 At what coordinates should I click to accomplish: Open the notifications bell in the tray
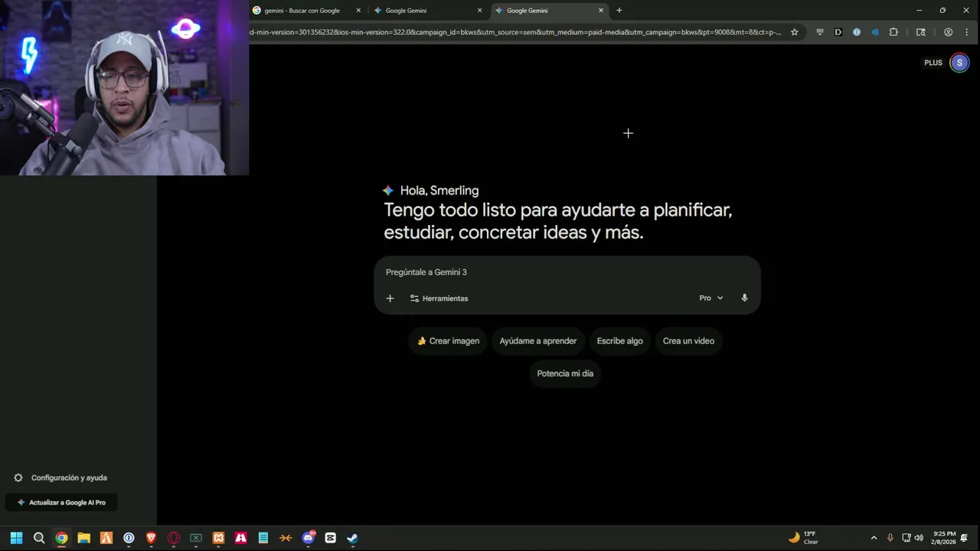click(965, 538)
